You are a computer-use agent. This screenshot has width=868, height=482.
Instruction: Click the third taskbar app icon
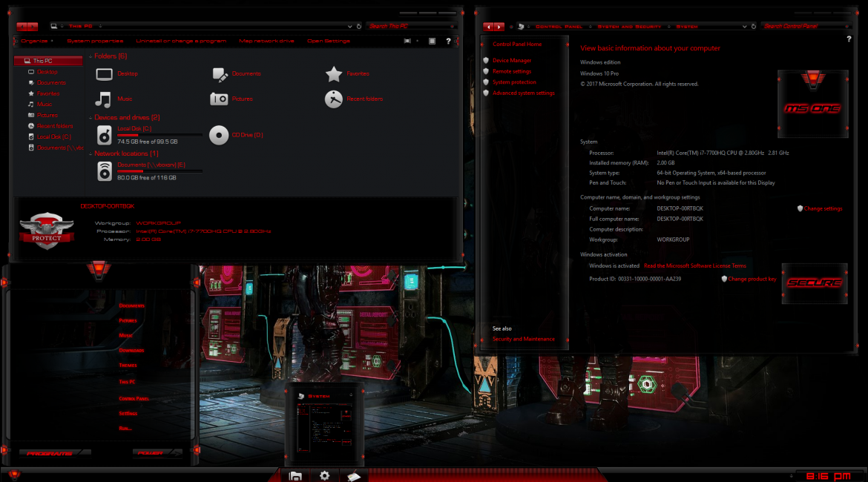pyautogui.click(x=354, y=475)
